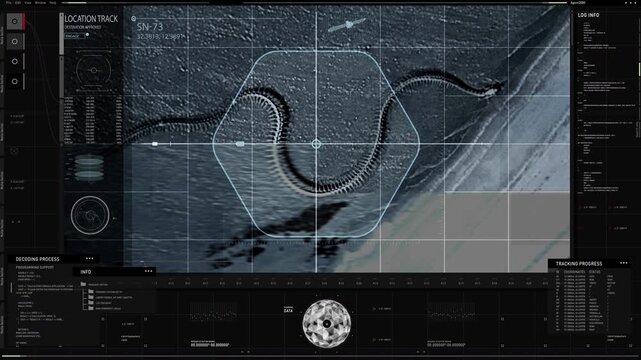Click the circular scope widget under Location Track

click(94, 70)
